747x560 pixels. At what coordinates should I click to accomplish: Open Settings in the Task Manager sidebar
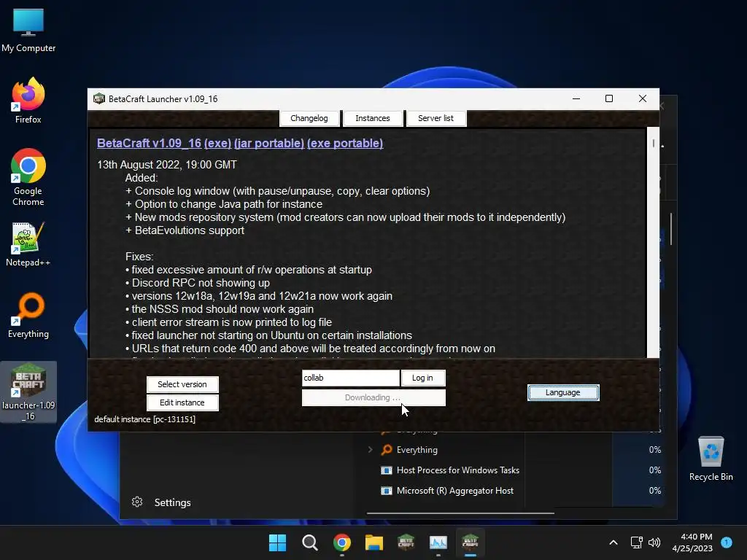(161, 502)
